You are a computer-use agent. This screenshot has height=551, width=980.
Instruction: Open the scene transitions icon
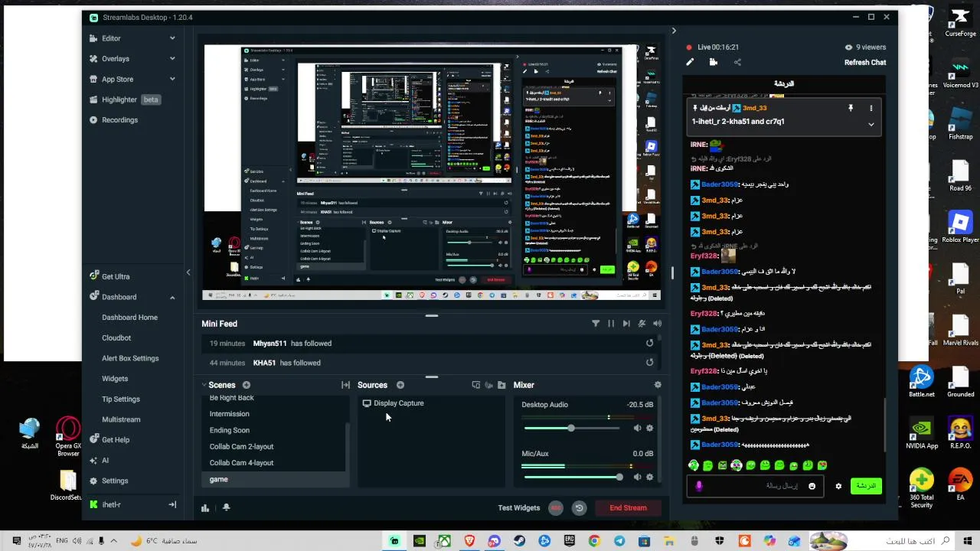(x=345, y=385)
